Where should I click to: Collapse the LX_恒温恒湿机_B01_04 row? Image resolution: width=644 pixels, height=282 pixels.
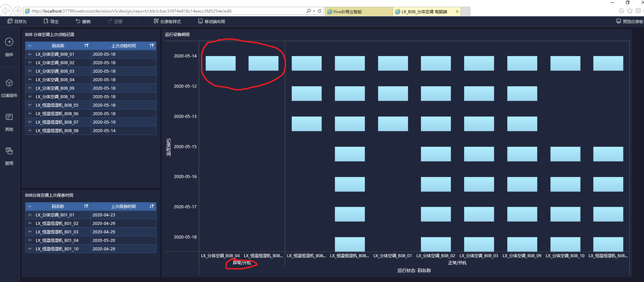[x=30, y=240]
